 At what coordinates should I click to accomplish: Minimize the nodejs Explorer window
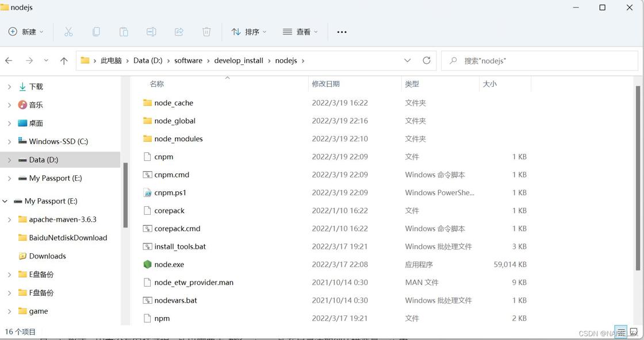[x=576, y=7]
